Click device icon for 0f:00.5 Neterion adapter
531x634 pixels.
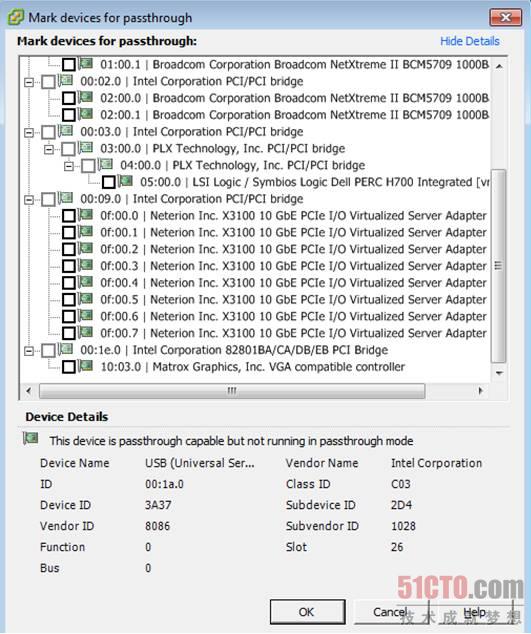(86, 298)
